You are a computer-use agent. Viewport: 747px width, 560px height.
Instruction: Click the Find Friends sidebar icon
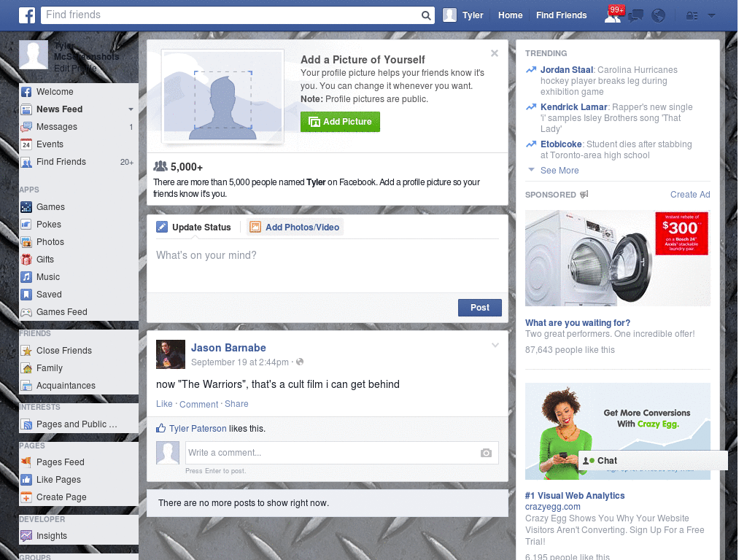pyautogui.click(x=27, y=162)
